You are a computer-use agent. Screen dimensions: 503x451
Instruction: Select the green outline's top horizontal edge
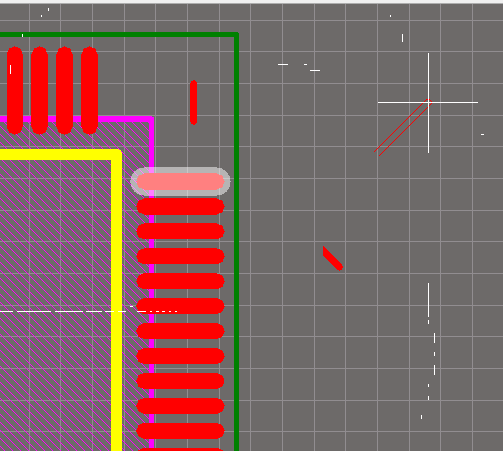[x=119, y=35]
